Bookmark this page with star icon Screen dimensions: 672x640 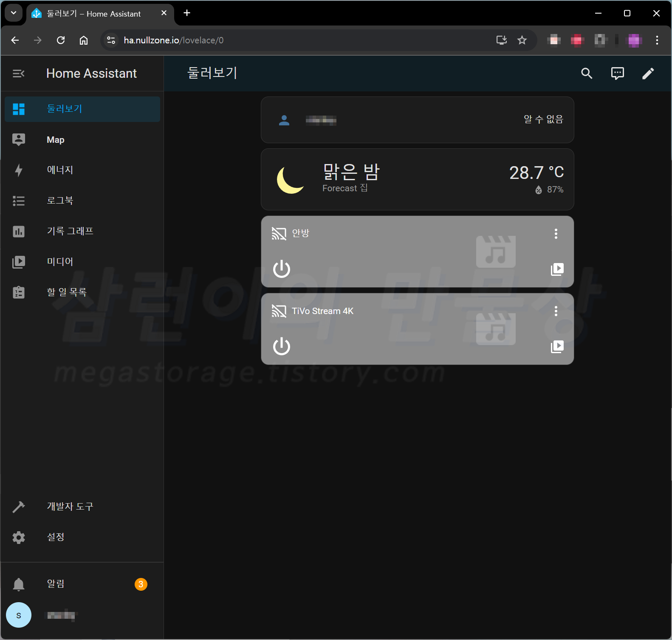pyautogui.click(x=522, y=40)
